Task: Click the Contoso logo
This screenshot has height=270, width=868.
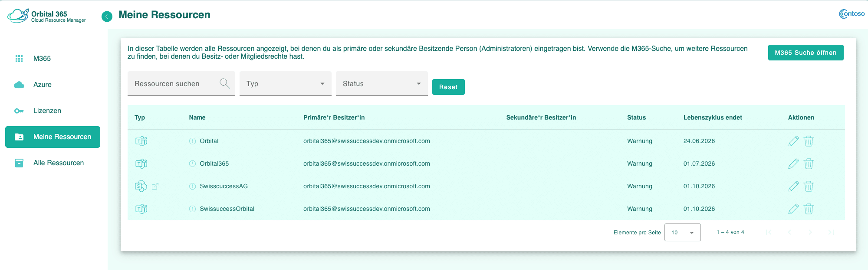Action: click(x=852, y=14)
